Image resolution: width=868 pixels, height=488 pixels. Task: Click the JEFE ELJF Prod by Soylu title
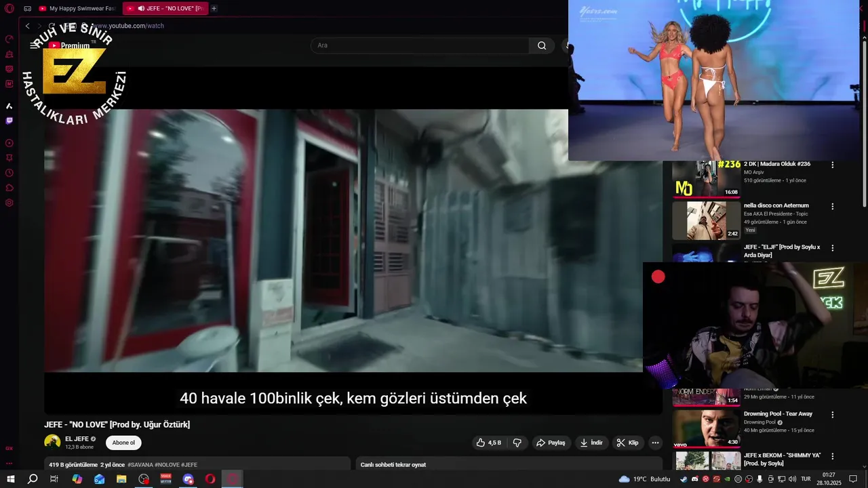(782, 251)
